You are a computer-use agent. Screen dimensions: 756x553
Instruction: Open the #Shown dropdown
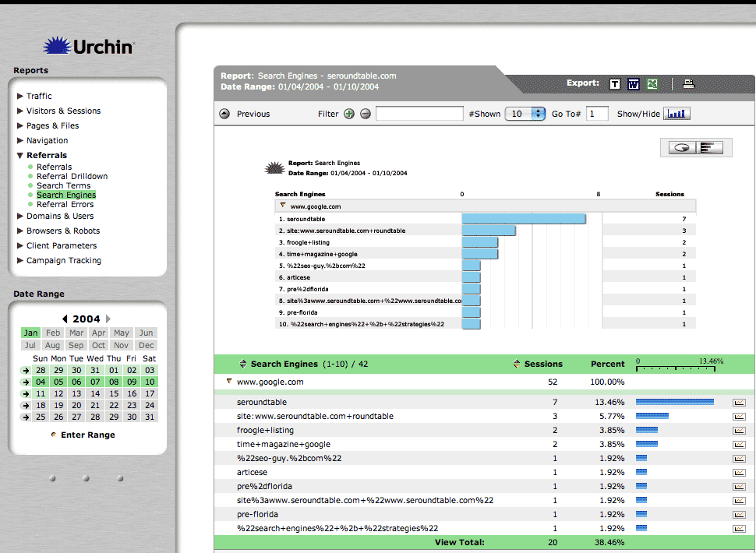[525, 114]
